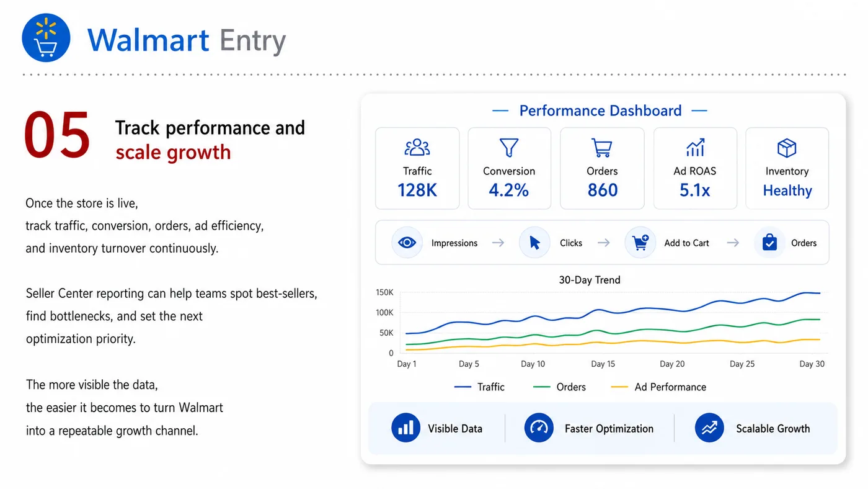The height and width of the screenshot is (489, 868).
Task: Click the yellow Ad Performance legend line
Action: [619, 387]
